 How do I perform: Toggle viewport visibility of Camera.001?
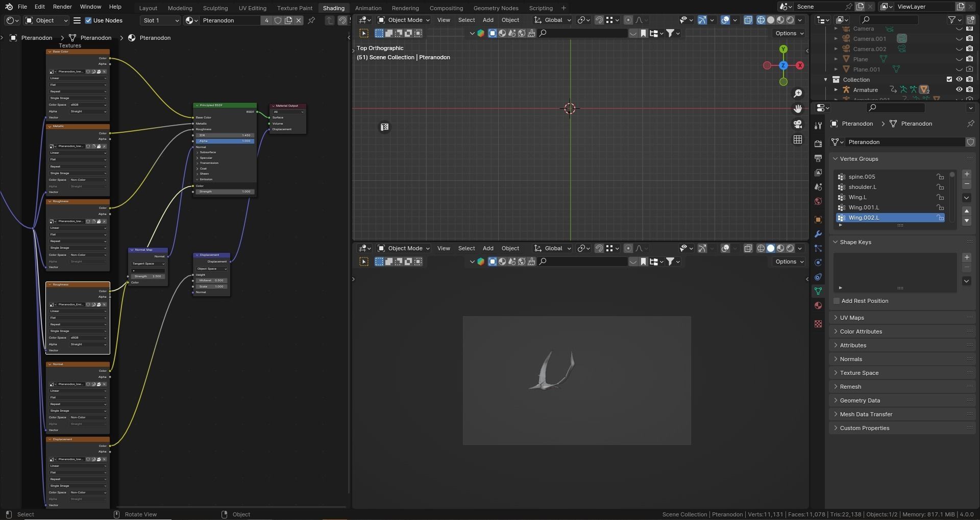pos(959,39)
